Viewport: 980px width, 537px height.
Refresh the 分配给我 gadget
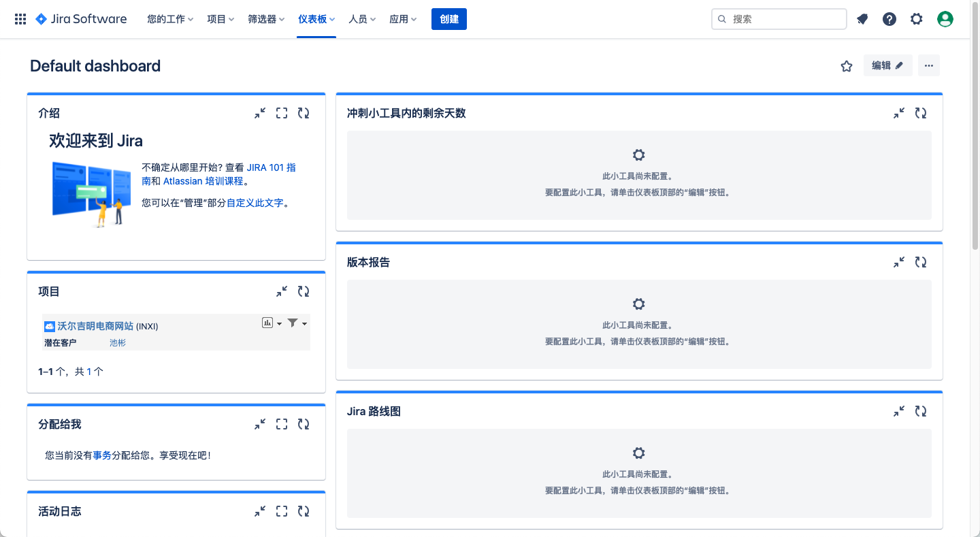(304, 424)
